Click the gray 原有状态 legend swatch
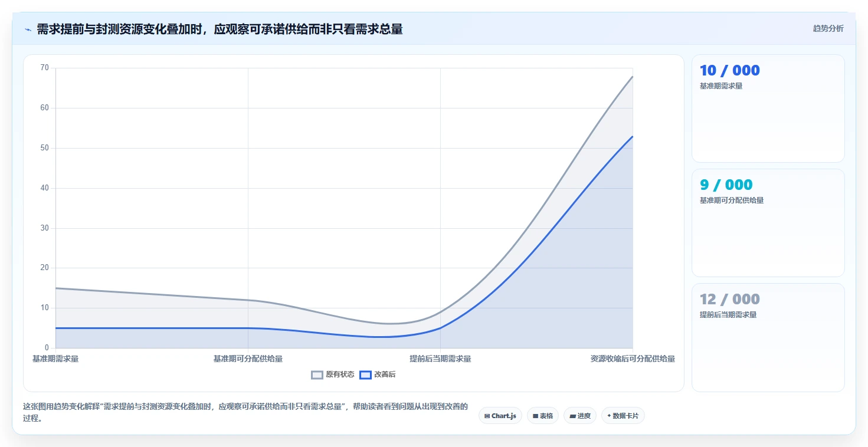868x447 pixels. 317,374
